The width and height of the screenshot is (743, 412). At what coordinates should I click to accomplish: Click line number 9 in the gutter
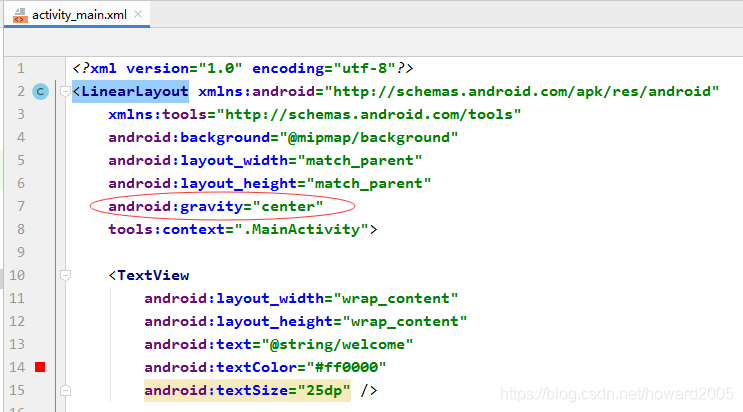[20, 252]
